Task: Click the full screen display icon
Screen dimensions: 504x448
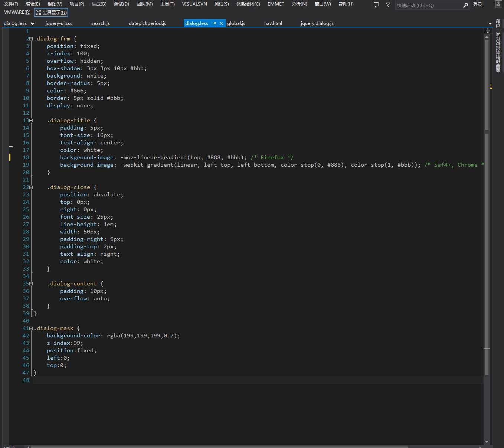Action: click(38, 12)
